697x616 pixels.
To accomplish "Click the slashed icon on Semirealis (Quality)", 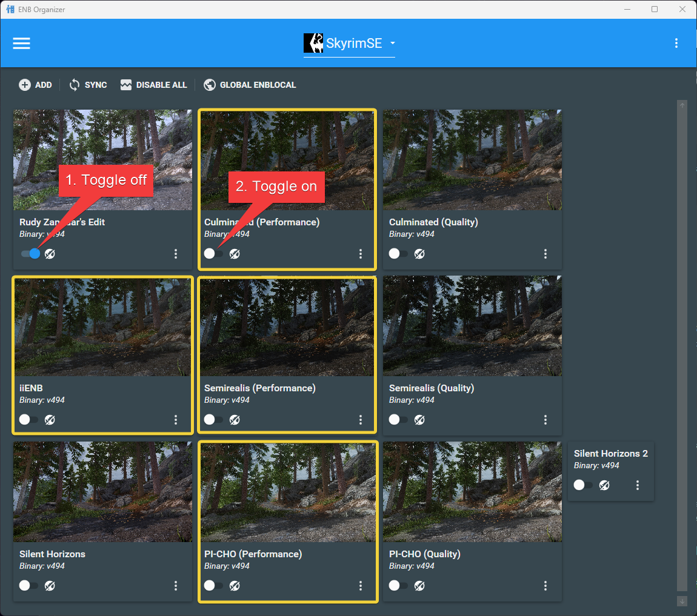I will click(x=419, y=420).
